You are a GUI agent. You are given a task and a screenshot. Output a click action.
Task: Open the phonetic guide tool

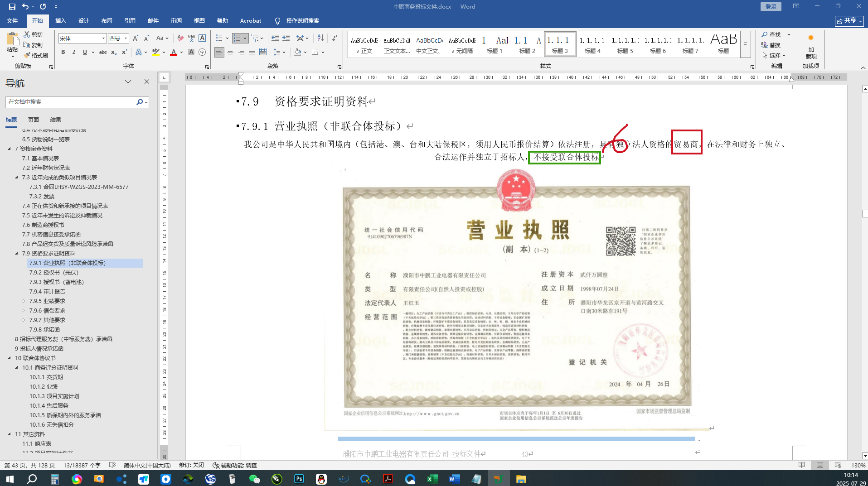click(191, 38)
